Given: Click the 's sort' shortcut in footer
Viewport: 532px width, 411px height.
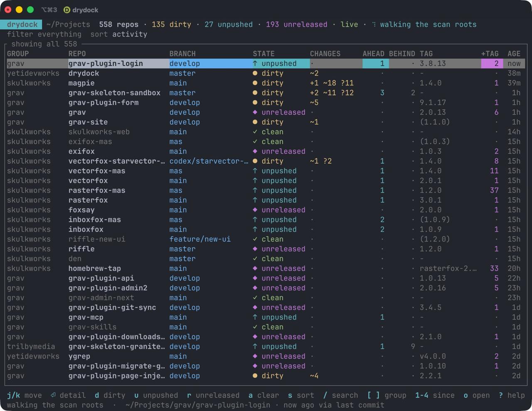Looking at the screenshot, I should point(301,395).
